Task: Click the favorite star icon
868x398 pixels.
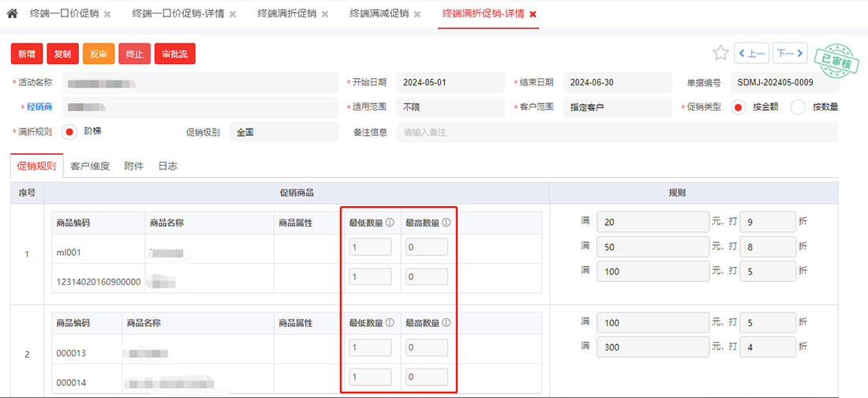Action: pos(720,53)
